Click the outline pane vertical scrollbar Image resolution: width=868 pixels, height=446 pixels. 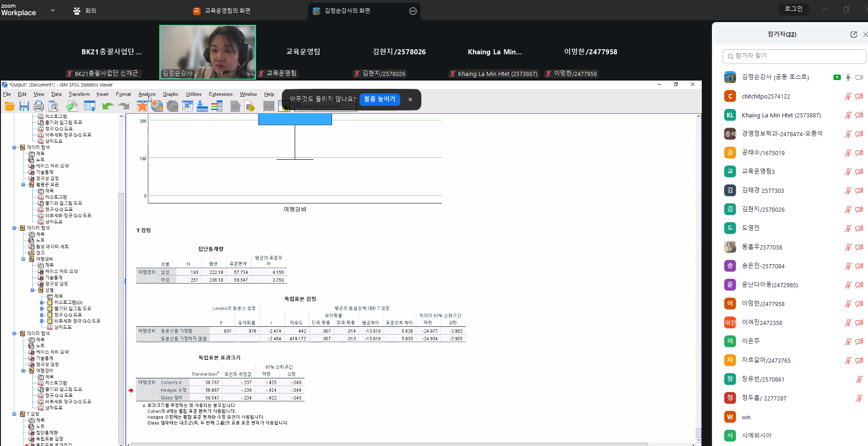[x=121, y=276]
